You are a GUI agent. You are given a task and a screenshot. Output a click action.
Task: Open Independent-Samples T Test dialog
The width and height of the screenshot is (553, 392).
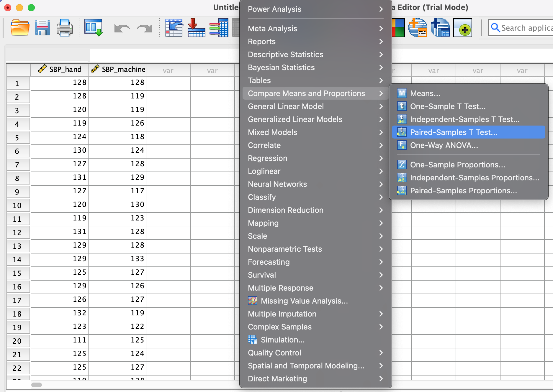click(x=464, y=119)
